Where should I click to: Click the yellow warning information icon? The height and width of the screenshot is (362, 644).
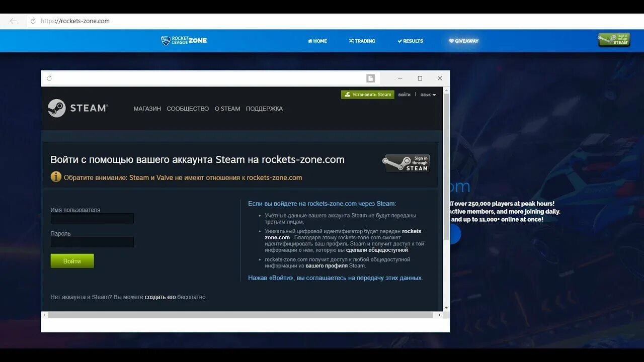56,177
